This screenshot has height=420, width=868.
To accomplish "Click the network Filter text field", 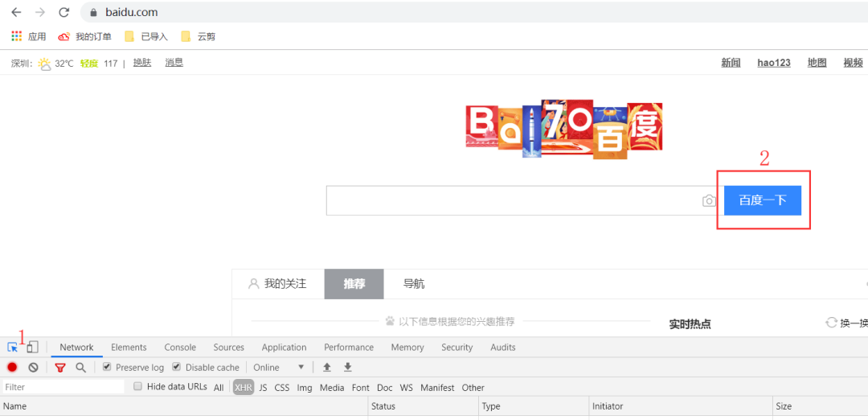I will pyautogui.click(x=63, y=387).
